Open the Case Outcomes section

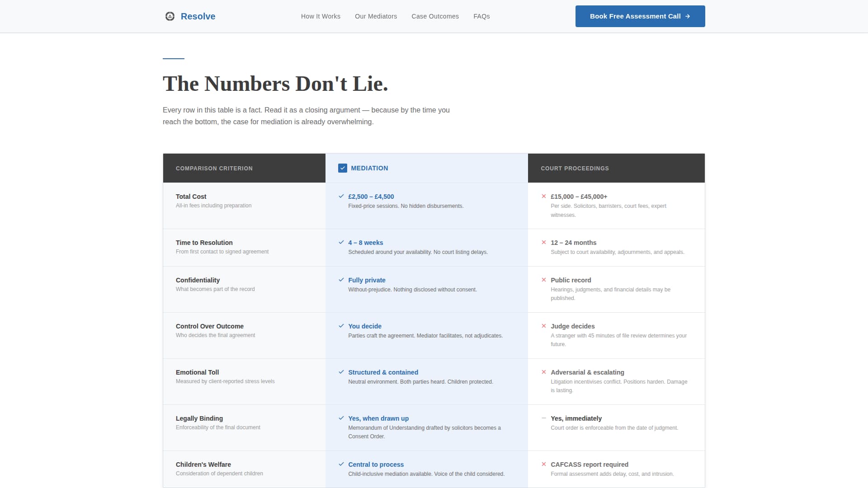tap(435, 16)
